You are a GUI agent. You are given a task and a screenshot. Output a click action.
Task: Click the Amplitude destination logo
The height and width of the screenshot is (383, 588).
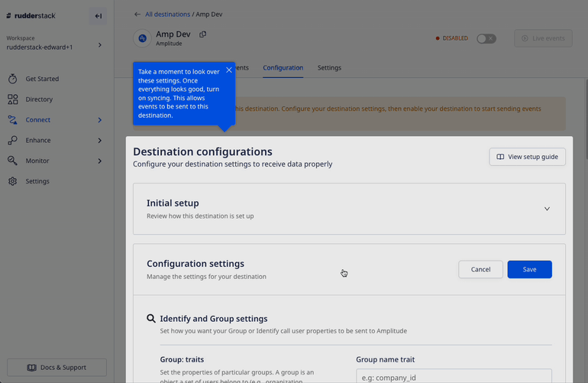[x=143, y=38]
